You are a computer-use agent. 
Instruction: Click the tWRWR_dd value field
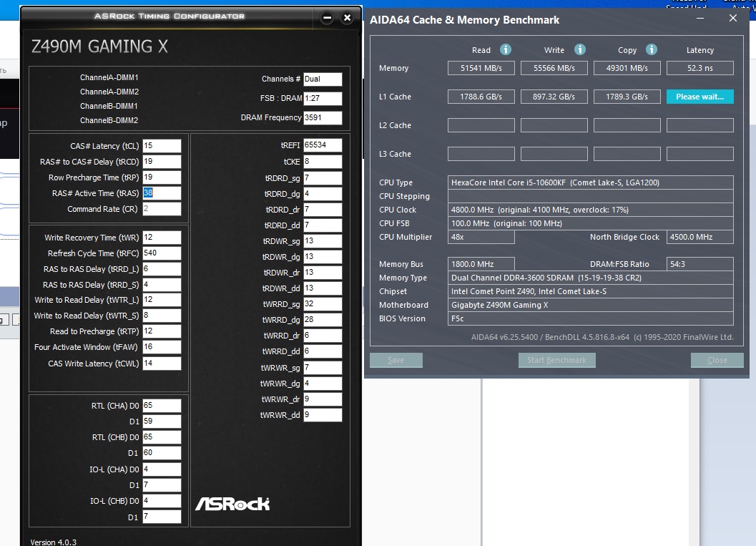click(x=323, y=415)
